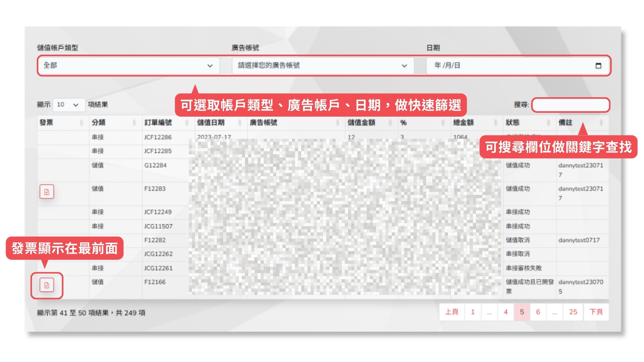Change rows shown from 10 dropdown
Image resolution: width=644 pixels, height=362 pixels.
(68, 105)
